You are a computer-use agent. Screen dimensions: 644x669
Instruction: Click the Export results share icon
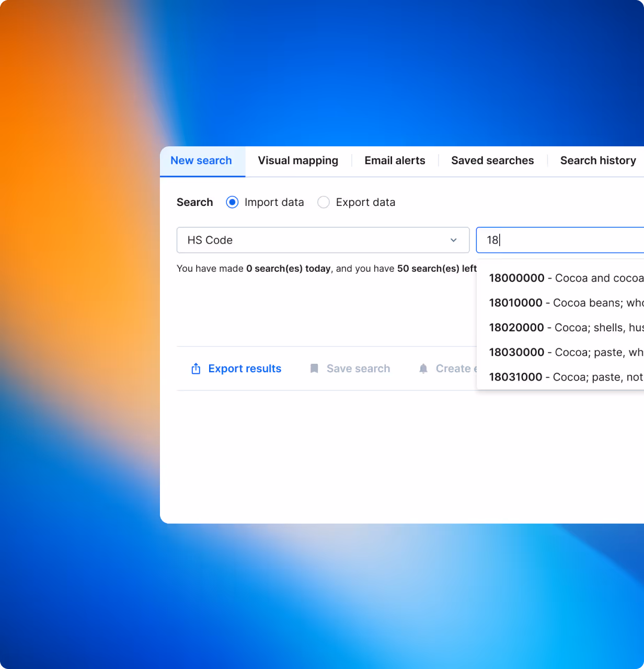(x=195, y=368)
